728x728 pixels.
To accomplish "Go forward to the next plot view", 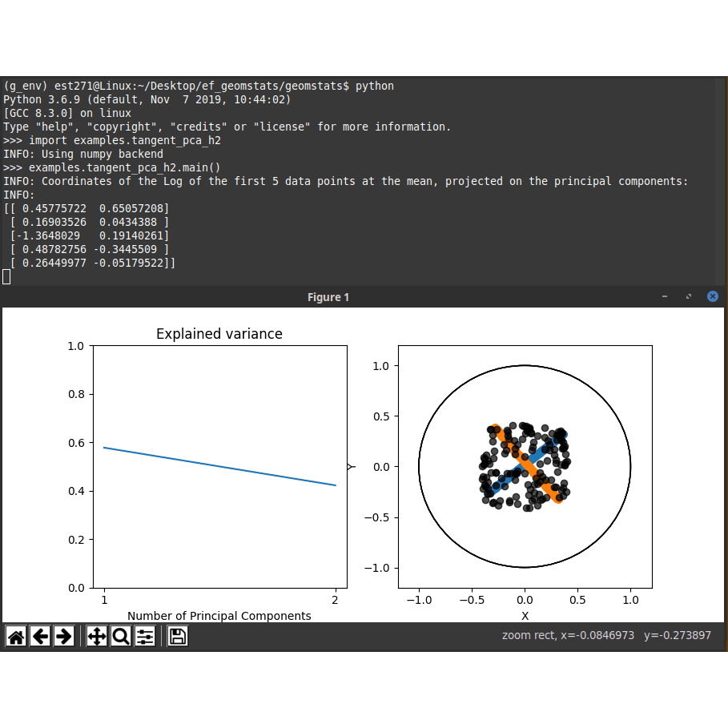I will (x=63, y=637).
